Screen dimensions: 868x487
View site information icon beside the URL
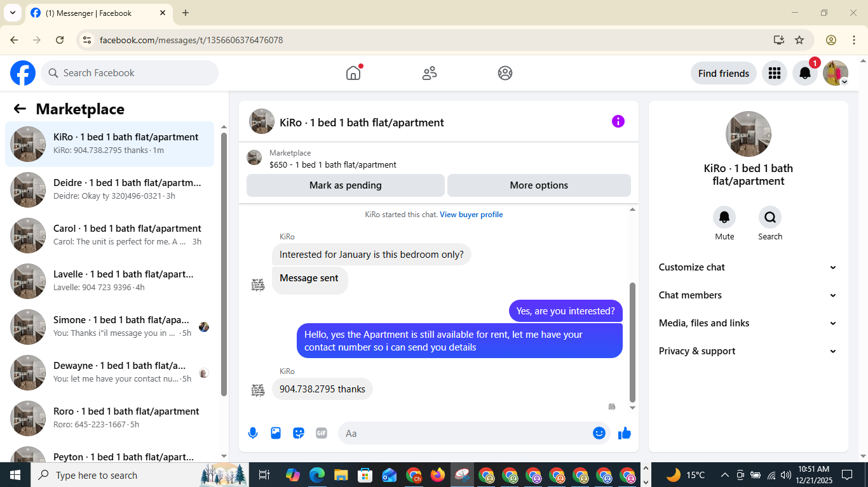[x=87, y=40]
